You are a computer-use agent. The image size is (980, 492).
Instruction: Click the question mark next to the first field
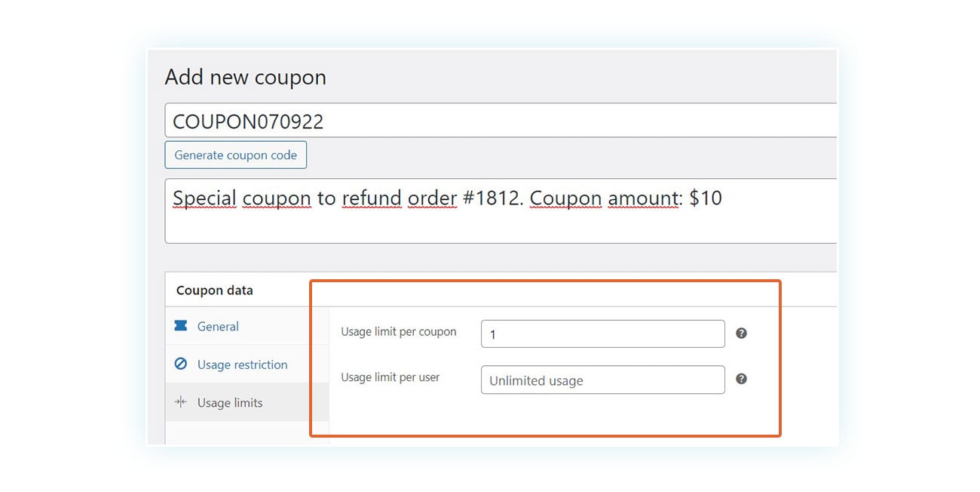point(741,332)
